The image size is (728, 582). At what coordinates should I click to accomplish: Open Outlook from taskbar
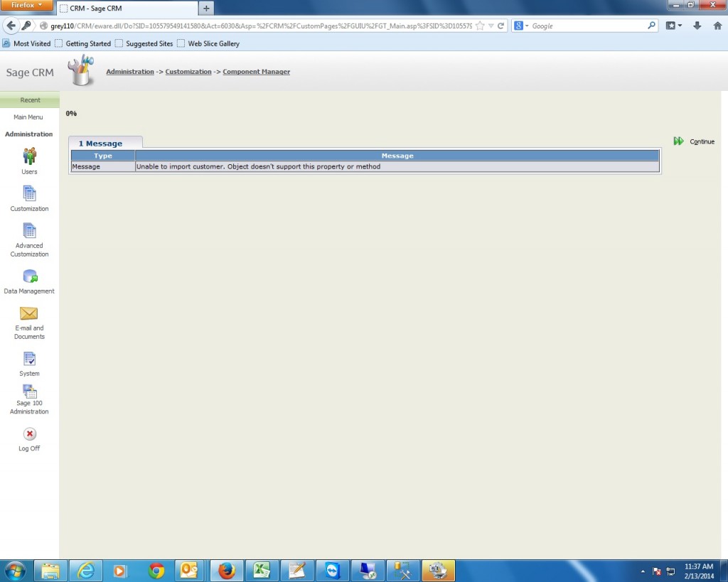[x=189, y=571]
